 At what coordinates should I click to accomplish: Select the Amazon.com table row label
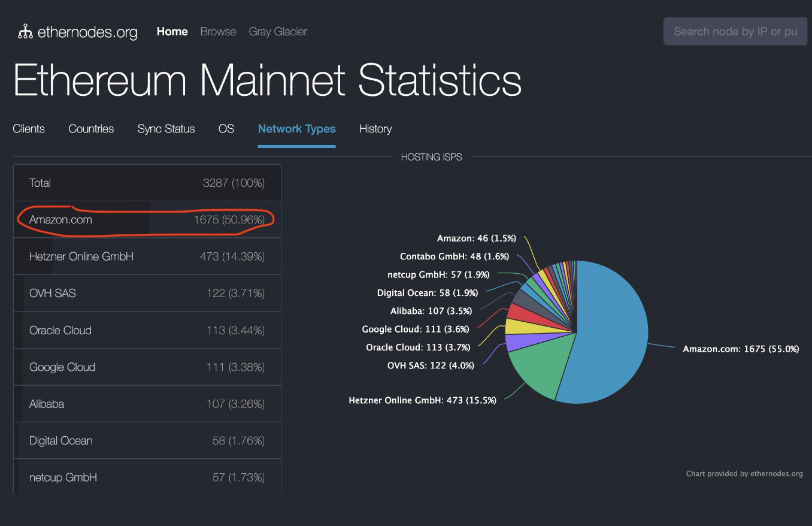pyautogui.click(x=60, y=220)
